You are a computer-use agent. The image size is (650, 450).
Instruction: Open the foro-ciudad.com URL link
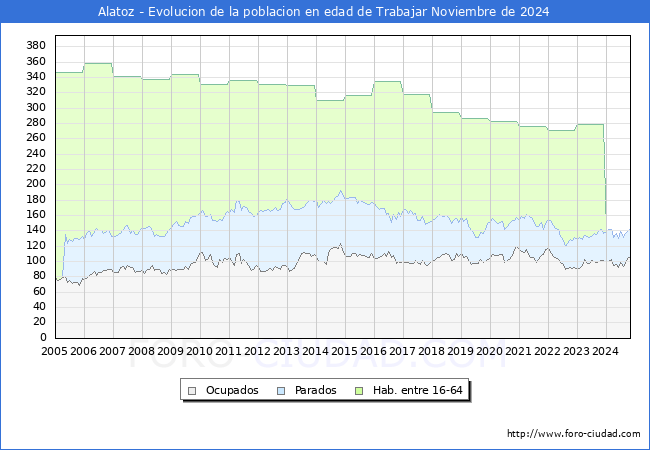[574, 434]
